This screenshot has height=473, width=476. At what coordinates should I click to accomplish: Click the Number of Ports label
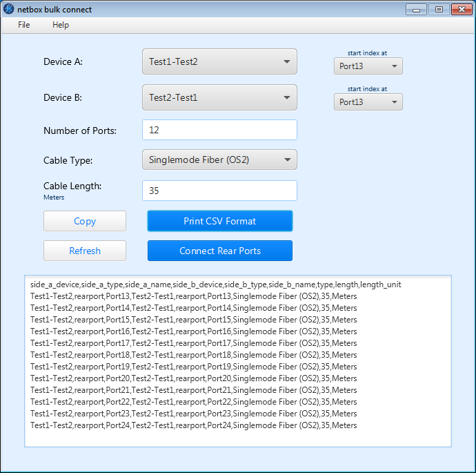click(80, 131)
